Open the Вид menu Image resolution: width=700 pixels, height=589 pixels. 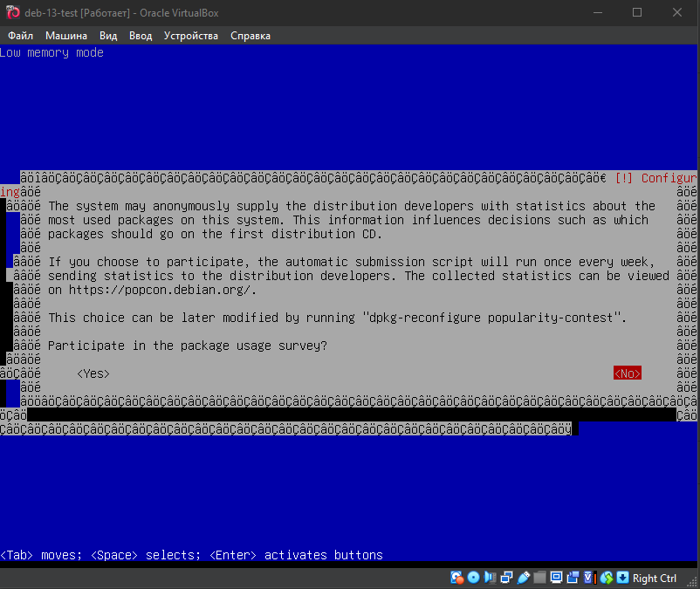(108, 36)
